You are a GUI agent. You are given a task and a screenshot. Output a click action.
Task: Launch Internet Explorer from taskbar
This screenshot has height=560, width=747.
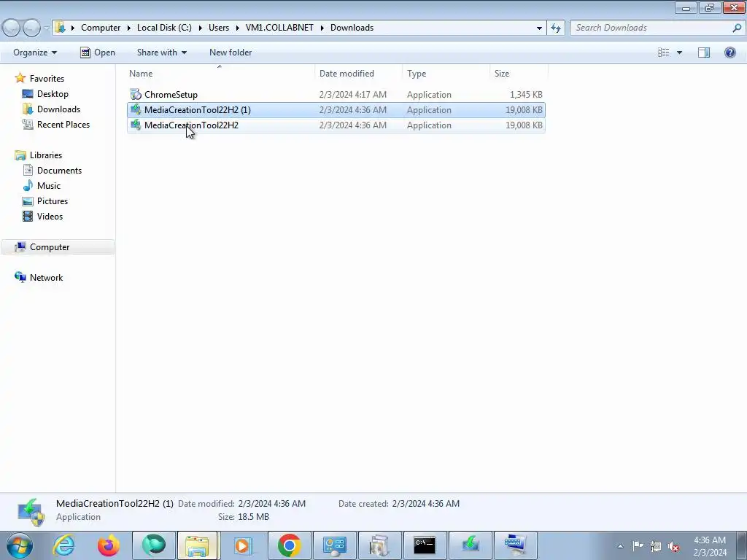pyautogui.click(x=63, y=545)
